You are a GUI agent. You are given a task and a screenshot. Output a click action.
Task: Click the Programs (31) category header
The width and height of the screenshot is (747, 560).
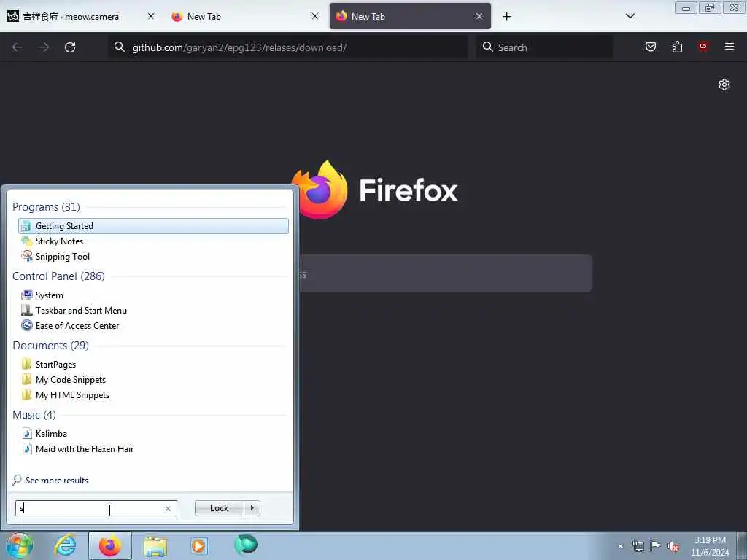46,206
